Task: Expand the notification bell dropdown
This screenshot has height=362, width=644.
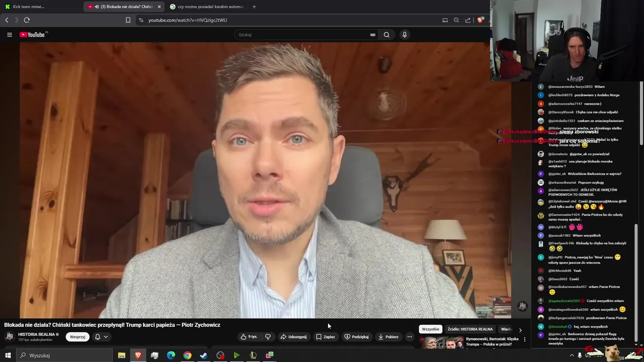Action: click(102, 337)
